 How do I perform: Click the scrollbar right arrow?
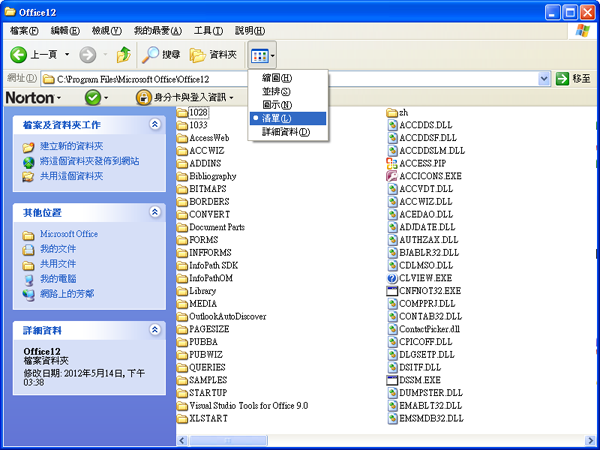pyautogui.click(x=591, y=440)
